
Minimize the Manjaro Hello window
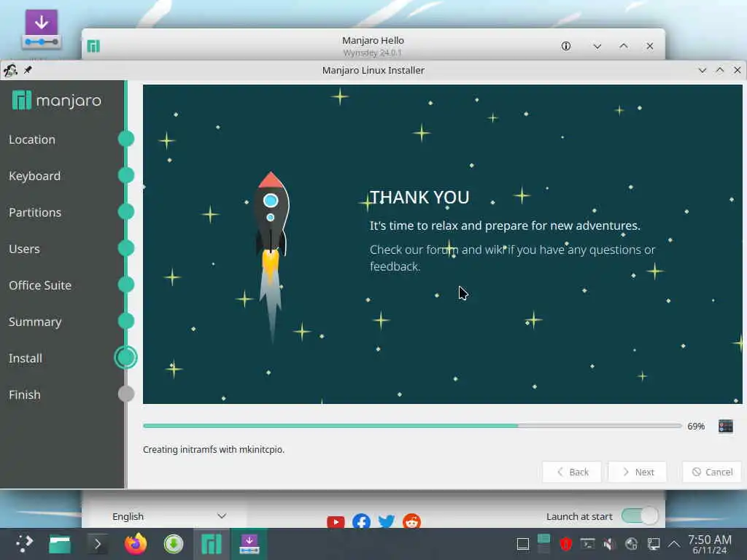point(597,46)
